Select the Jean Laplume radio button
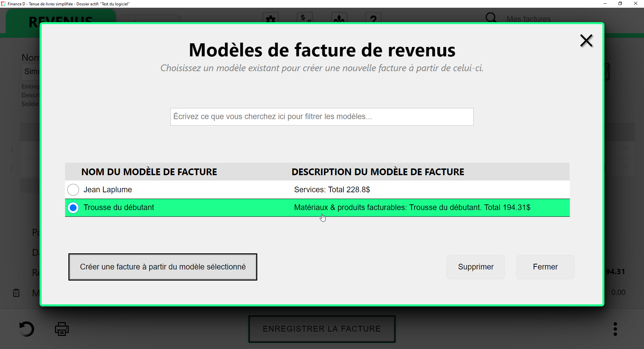This screenshot has height=349, width=644. pos(73,190)
